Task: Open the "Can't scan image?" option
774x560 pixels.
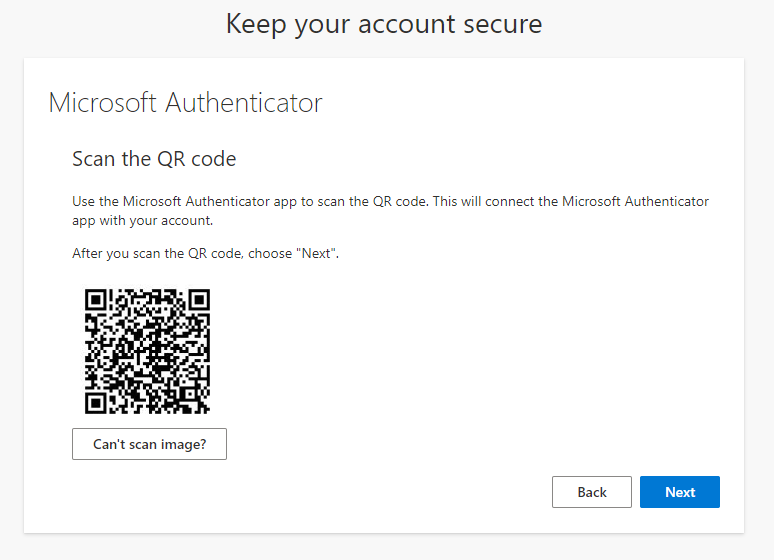Action: point(149,444)
